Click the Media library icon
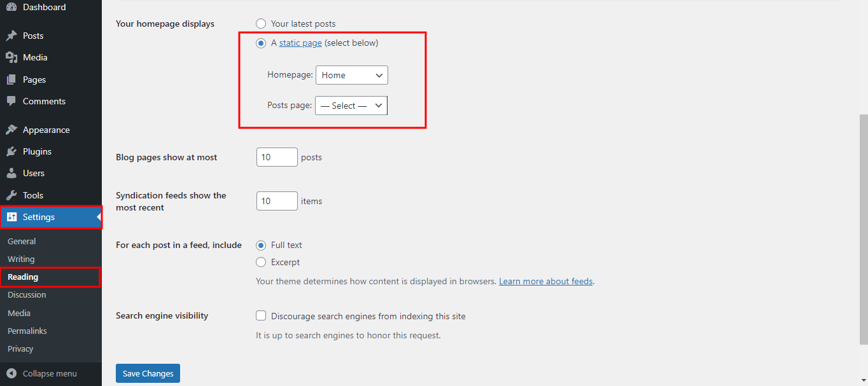868x386 pixels. pyautogui.click(x=11, y=57)
